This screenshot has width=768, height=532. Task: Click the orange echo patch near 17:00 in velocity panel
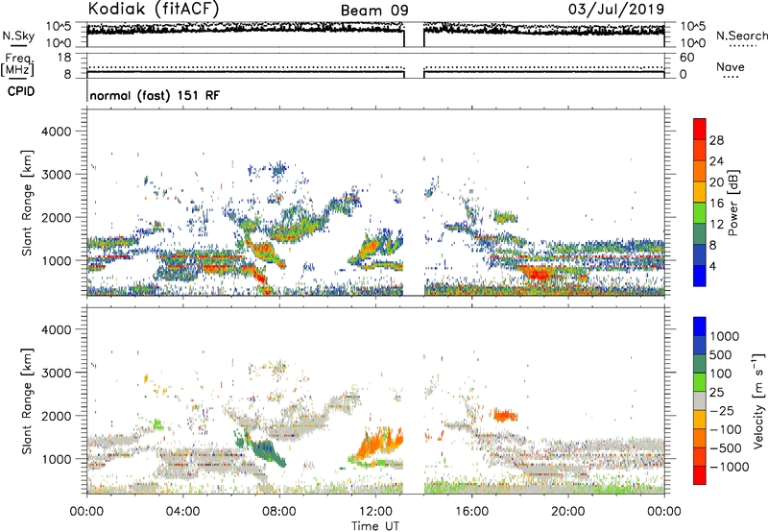505,416
